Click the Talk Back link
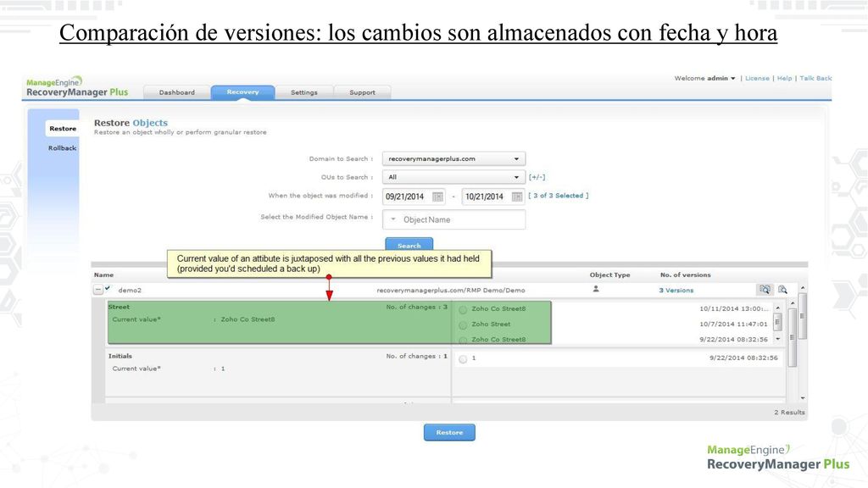 point(815,78)
